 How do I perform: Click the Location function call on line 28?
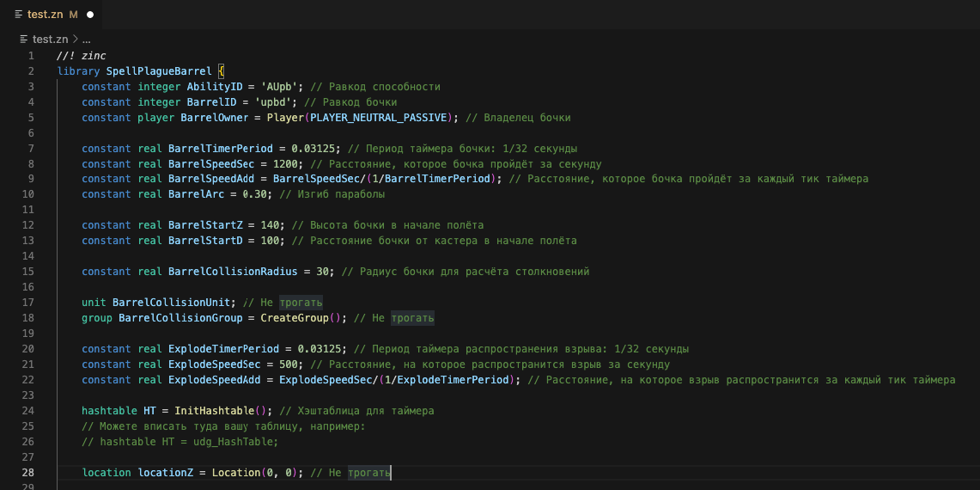point(235,473)
